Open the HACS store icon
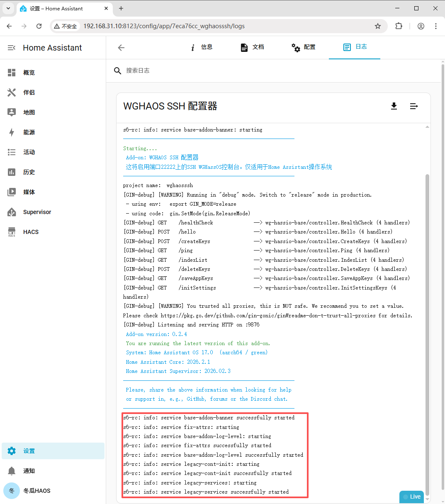The height and width of the screenshot is (504, 445). (x=12, y=232)
